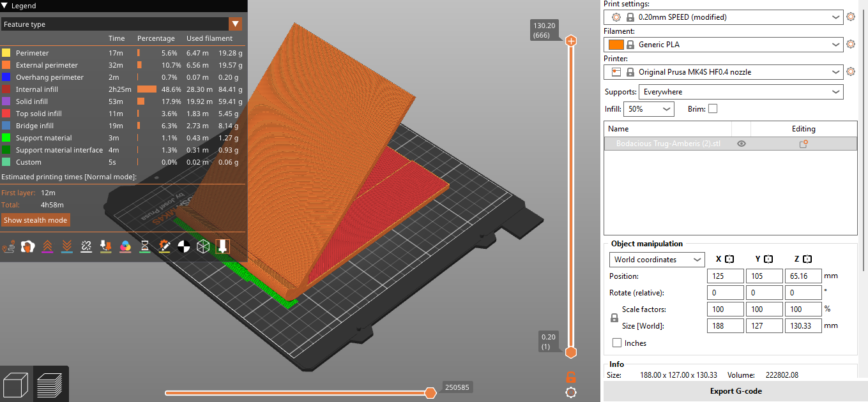Click the Export G-code button

pyautogui.click(x=736, y=391)
